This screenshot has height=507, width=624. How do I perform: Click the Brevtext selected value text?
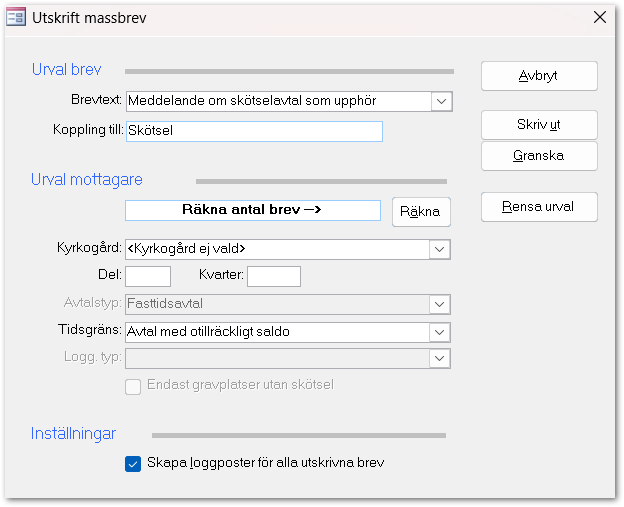[x=265, y=101]
